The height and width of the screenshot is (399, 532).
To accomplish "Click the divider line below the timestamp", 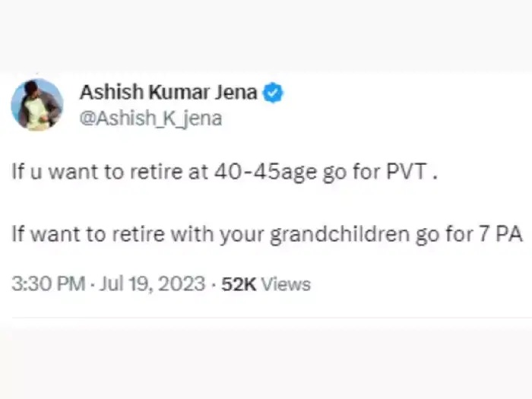I will pos(266,318).
